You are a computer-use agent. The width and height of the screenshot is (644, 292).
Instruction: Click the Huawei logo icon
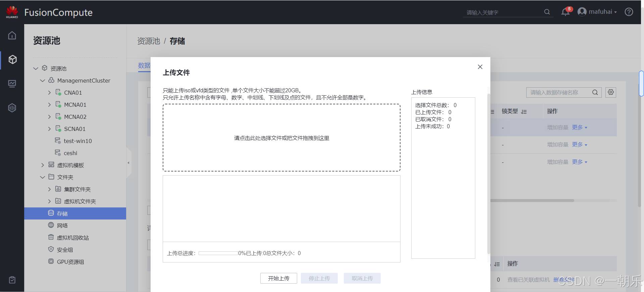click(12, 12)
